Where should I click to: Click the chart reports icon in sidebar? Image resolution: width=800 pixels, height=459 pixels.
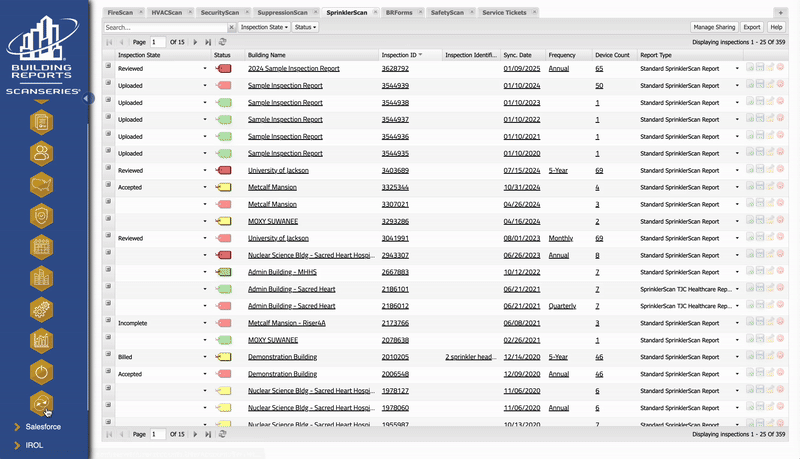[42, 341]
